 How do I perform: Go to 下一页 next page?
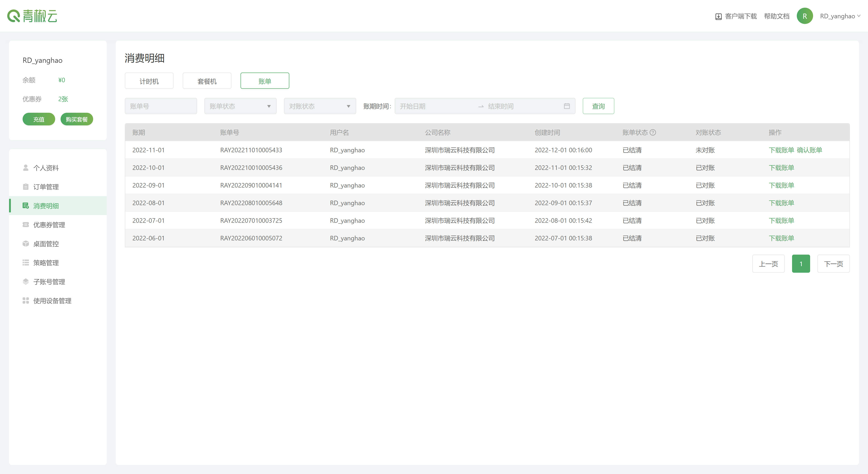(x=833, y=264)
